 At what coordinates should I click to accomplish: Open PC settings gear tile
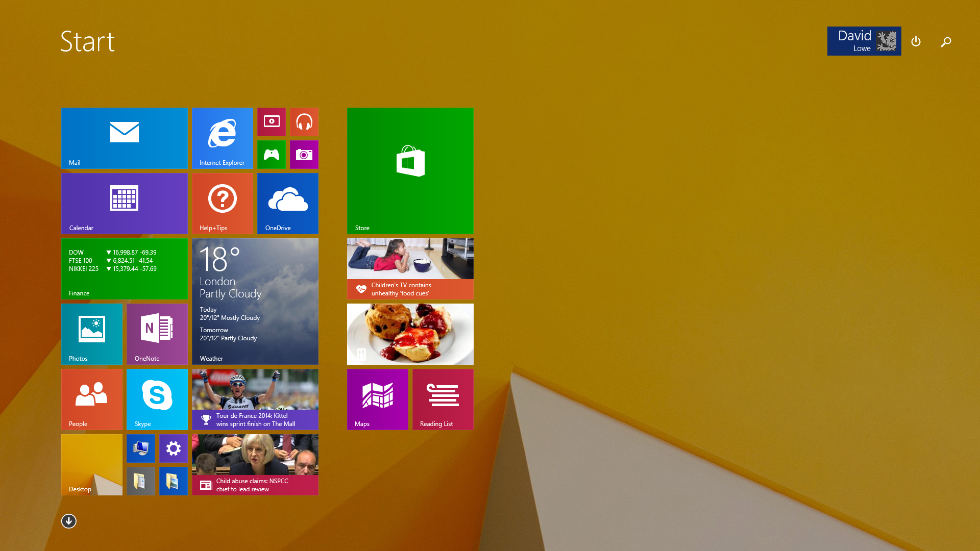coord(173,448)
